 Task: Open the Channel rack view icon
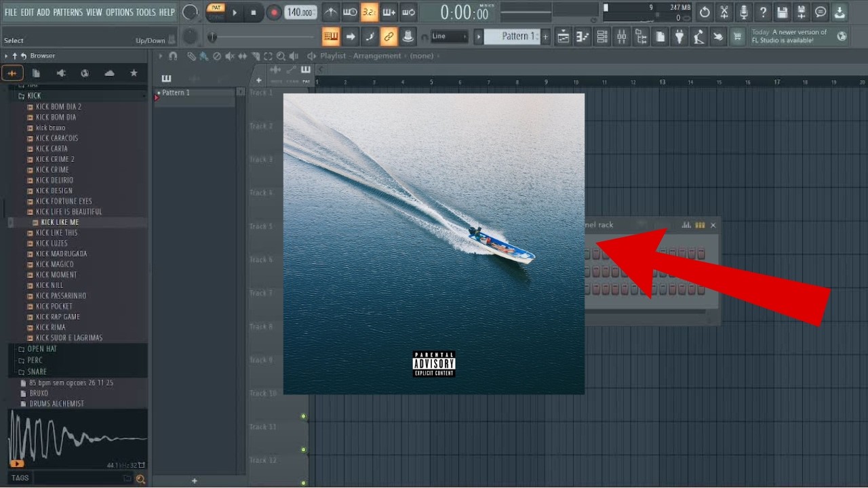602,37
